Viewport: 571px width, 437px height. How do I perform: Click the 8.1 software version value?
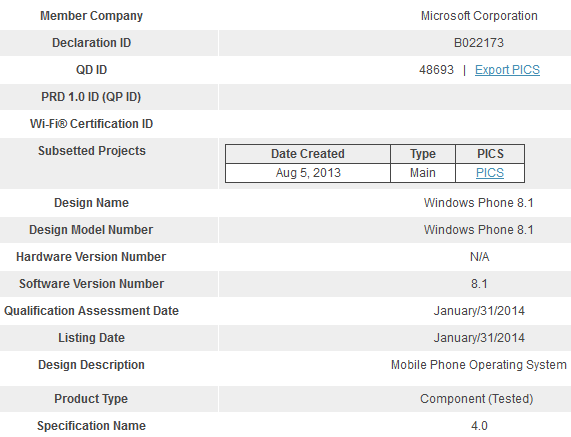[x=479, y=284]
